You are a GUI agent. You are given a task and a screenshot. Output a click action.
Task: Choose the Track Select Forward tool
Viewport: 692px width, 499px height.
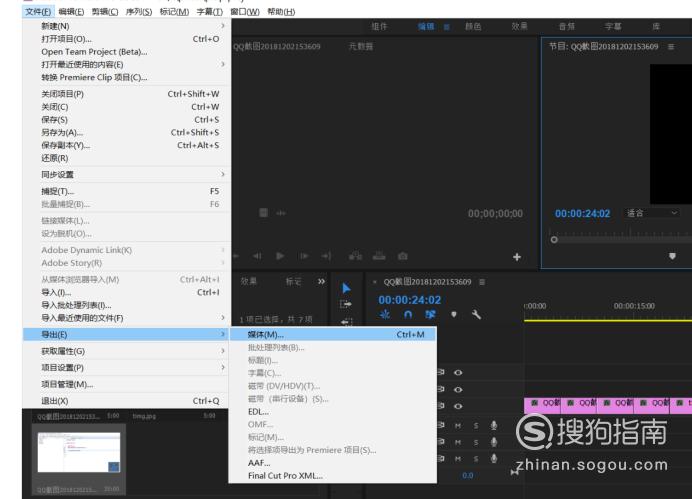coord(346,304)
